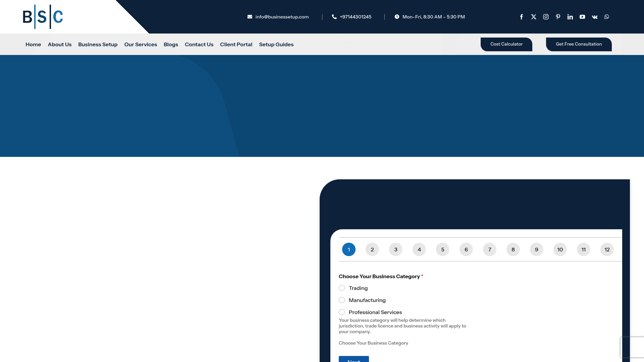Click the WhatsApp icon

[x=606, y=16]
